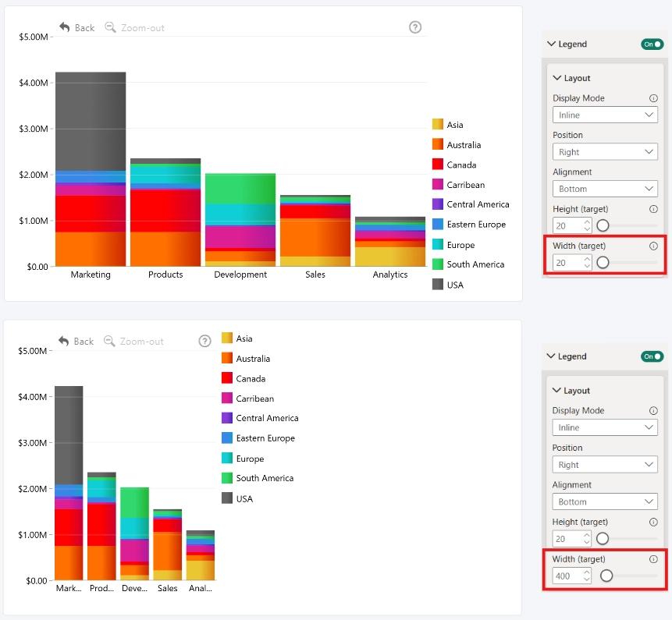Image resolution: width=672 pixels, height=620 pixels.
Task: Click Width (target) info icon beside the value 400
Action: point(653,558)
